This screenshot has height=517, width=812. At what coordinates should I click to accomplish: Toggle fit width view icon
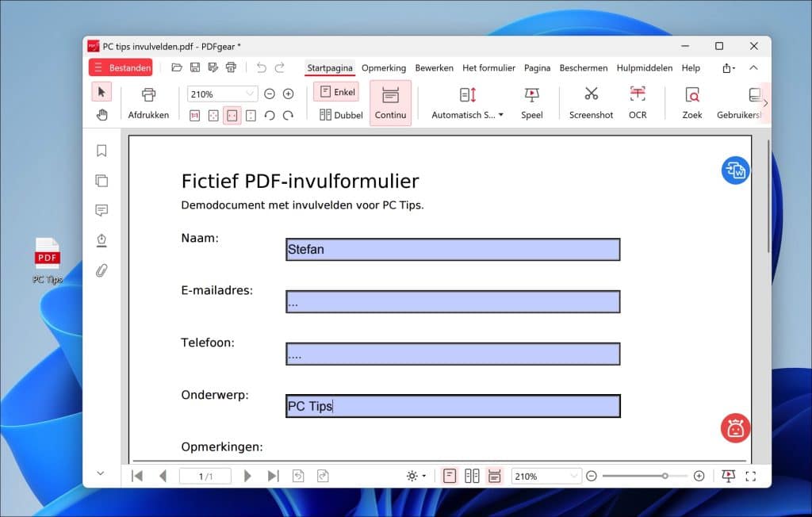[x=232, y=116]
